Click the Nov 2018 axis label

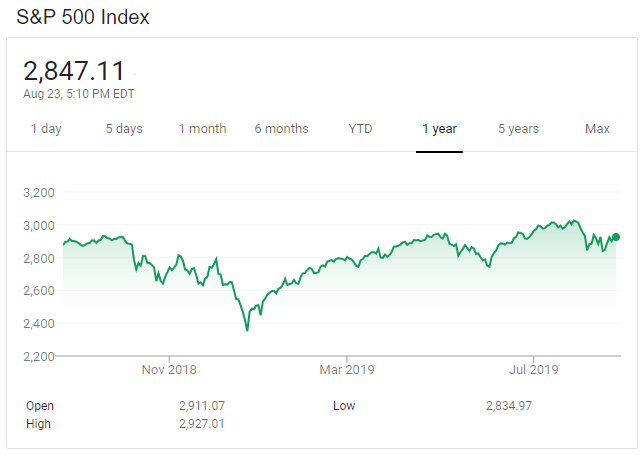click(x=169, y=370)
